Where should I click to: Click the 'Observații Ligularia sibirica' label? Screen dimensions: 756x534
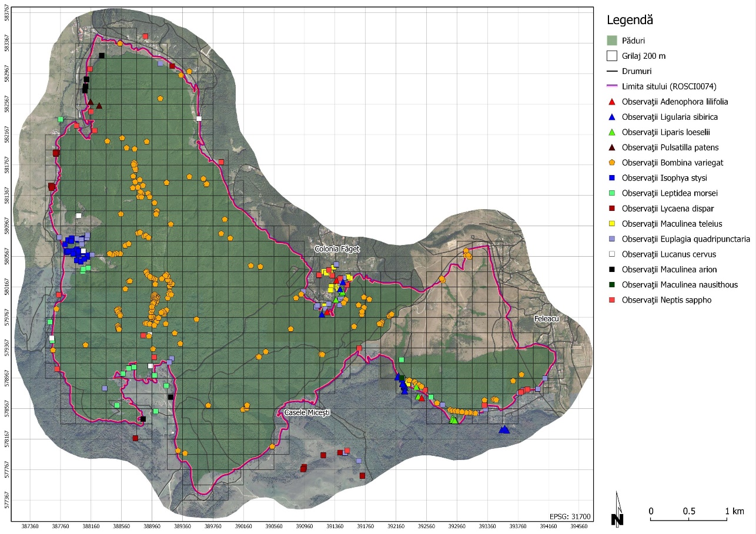click(x=670, y=117)
